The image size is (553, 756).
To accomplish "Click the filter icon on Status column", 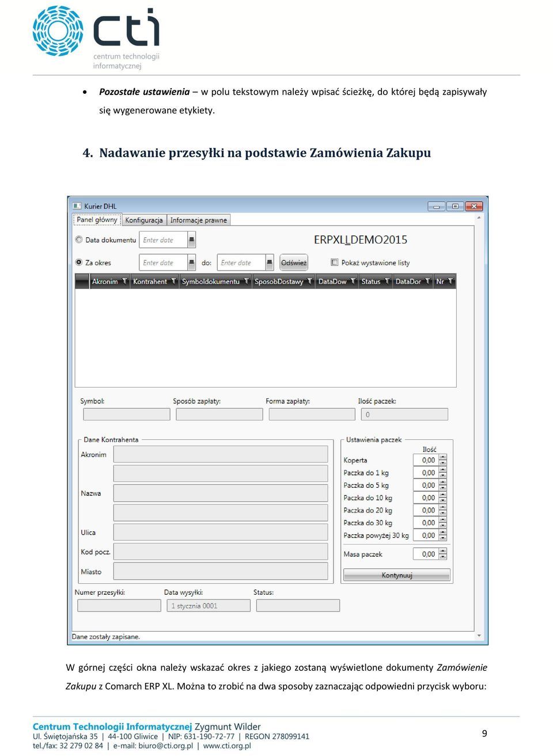I will [387, 282].
